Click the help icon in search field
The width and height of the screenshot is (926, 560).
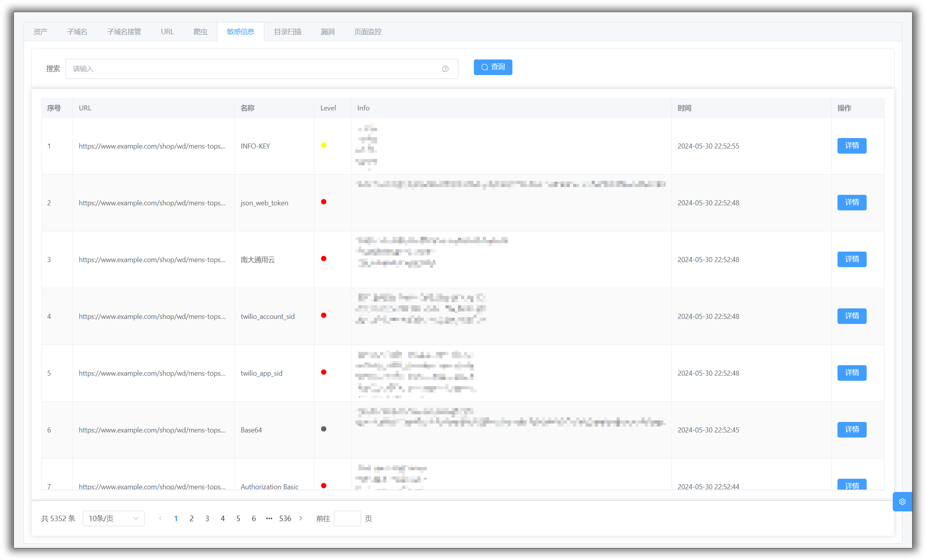(445, 69)
